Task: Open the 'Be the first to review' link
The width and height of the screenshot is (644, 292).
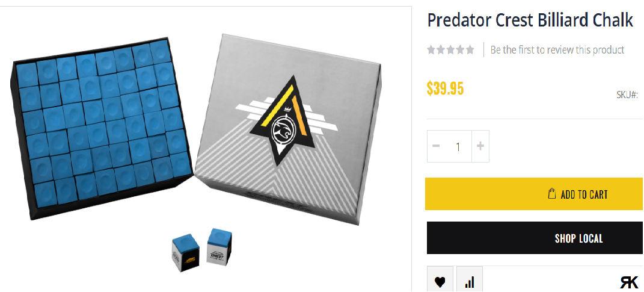Action: point(557,50)
